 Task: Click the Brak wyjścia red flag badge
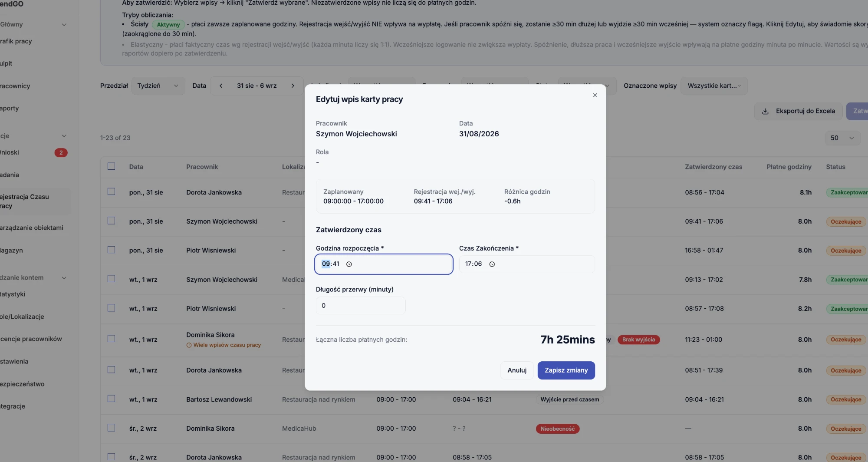[x=638, y=340]
